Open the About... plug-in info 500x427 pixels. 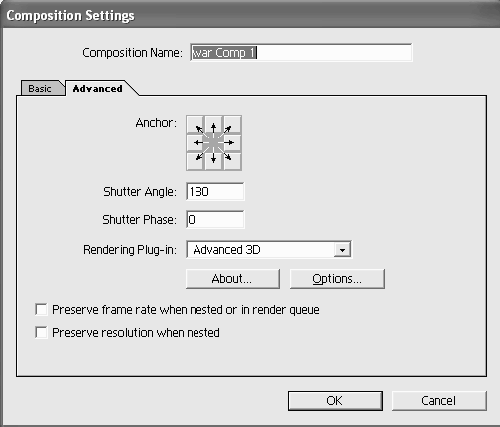click(x=233, y=279)
